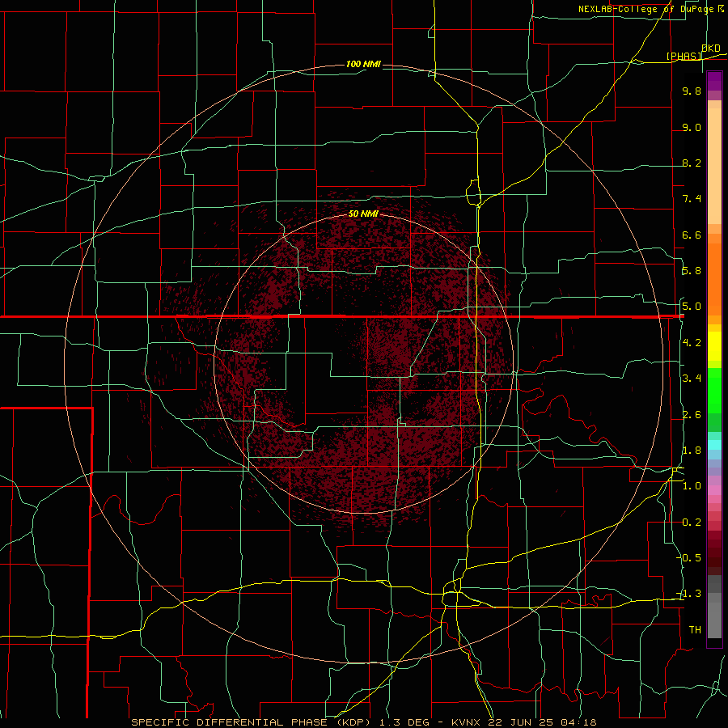Click the 8.2 scale value
Screen dimensions: 728x728
(692, 163)
